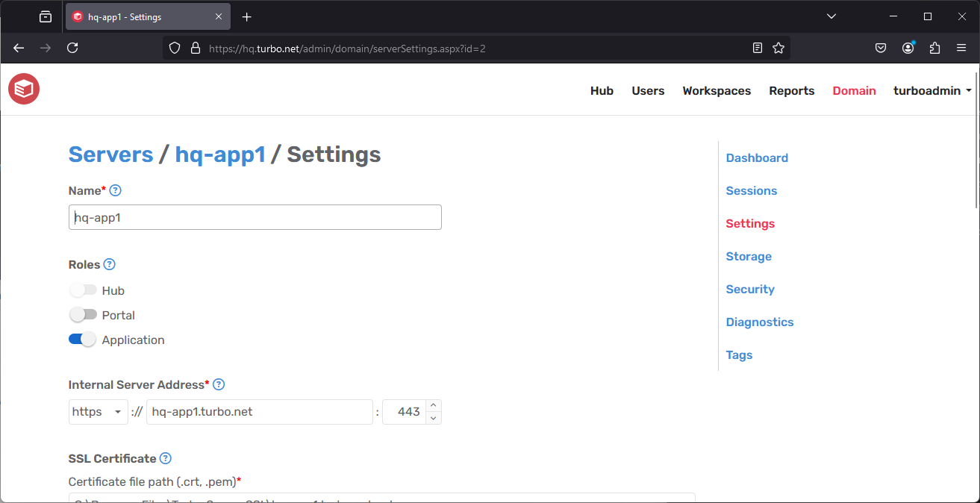Open the help tooltip beside Roles
The width and height of the screenshot is (980, 503).
[110, 264]
